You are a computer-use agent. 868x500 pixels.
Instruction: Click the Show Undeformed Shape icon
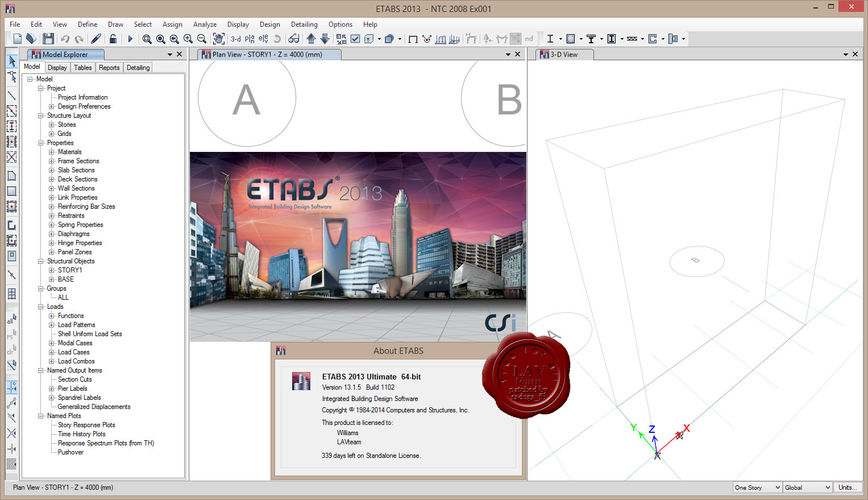pyautogui.click(x=413, y=39)
